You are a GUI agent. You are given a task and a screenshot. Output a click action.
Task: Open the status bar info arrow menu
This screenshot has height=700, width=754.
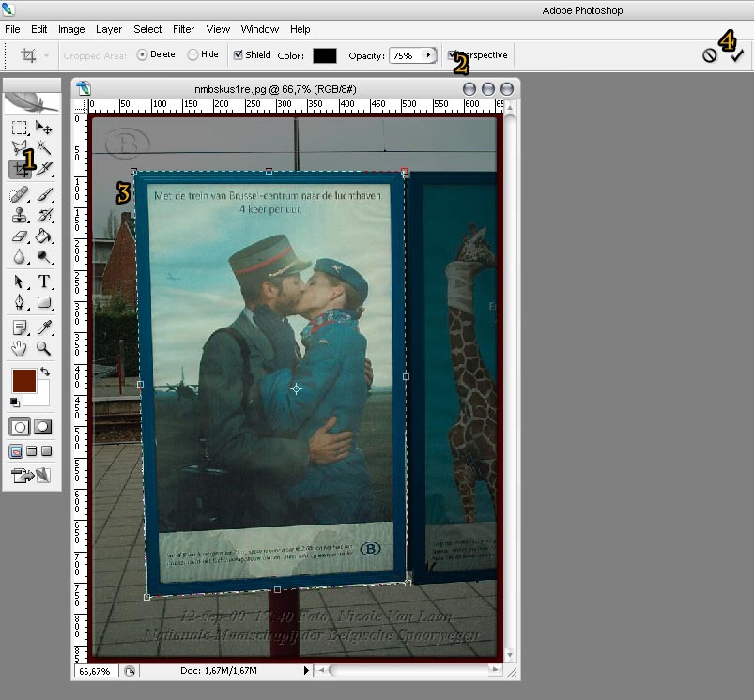tap(306, 670)
